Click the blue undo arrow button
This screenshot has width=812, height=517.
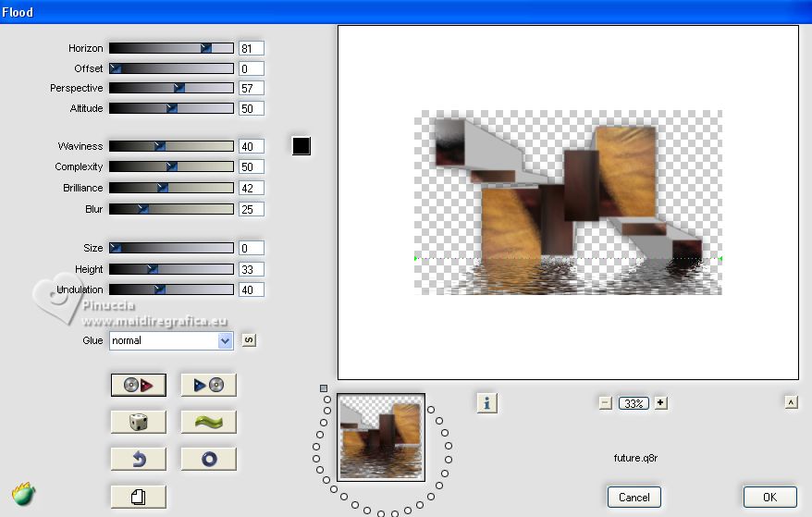(139, 459)
